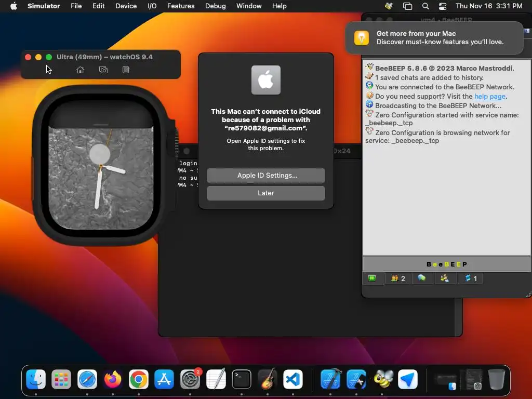Open the Apple menu

14,6
